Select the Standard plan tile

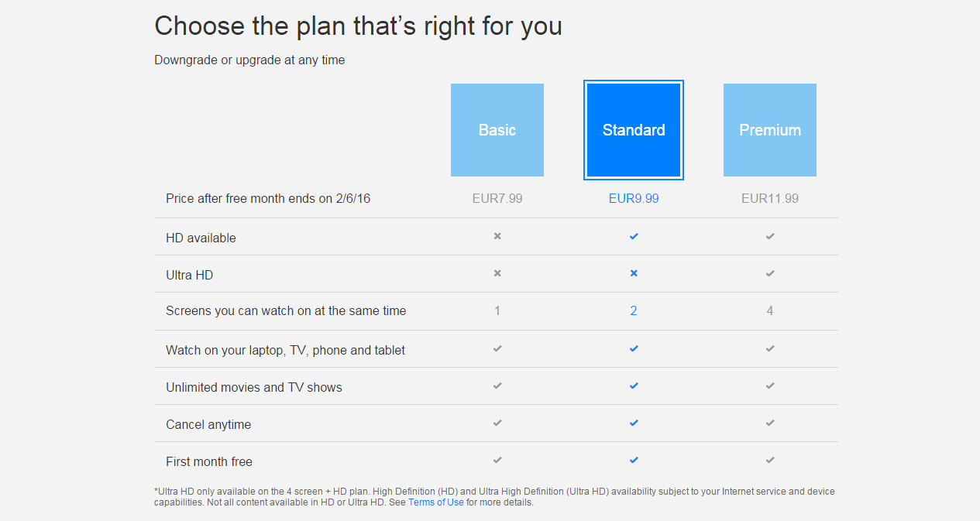coord(634,130)
